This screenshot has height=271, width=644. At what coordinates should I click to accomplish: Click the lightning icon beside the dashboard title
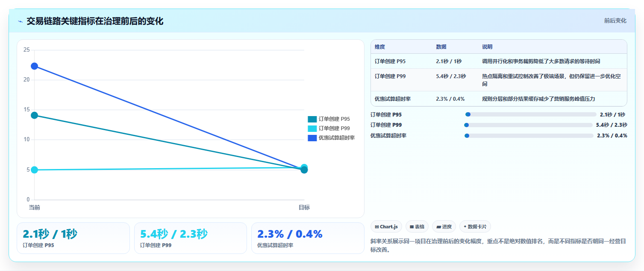20,21
